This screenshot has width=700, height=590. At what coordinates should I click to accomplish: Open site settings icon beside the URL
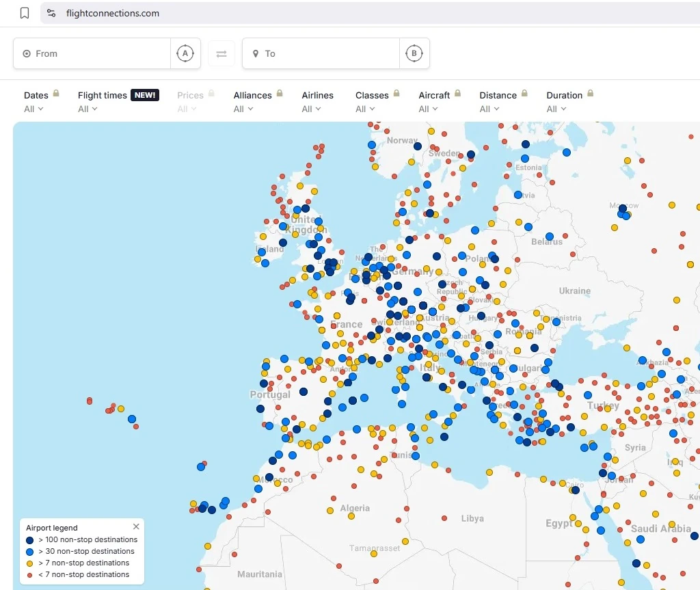click(x=51, y=13)
